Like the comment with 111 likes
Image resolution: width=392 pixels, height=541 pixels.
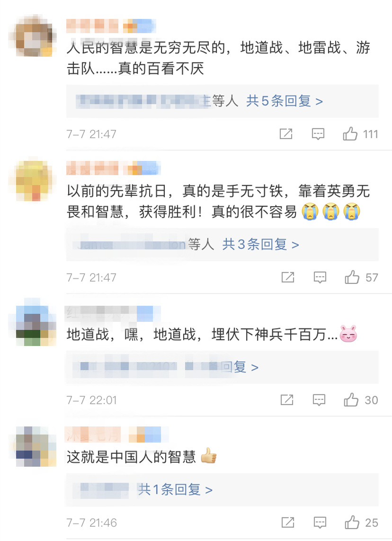[x=350, y=133]
